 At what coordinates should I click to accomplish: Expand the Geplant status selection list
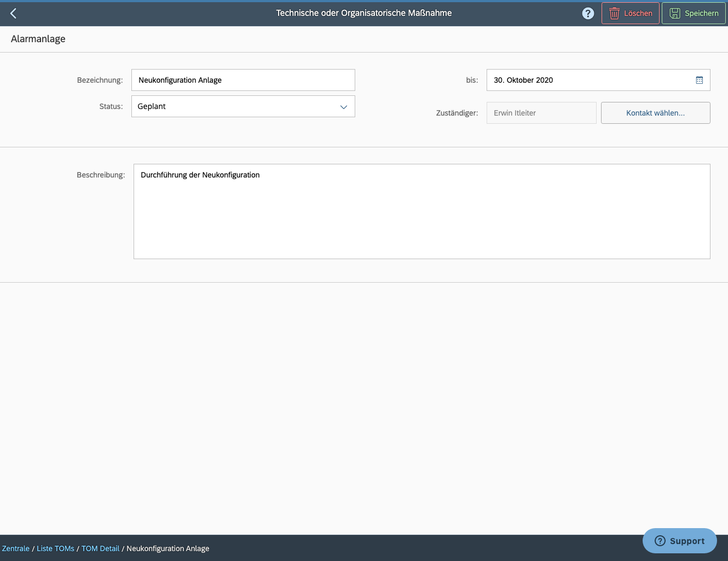click(243, 106)
